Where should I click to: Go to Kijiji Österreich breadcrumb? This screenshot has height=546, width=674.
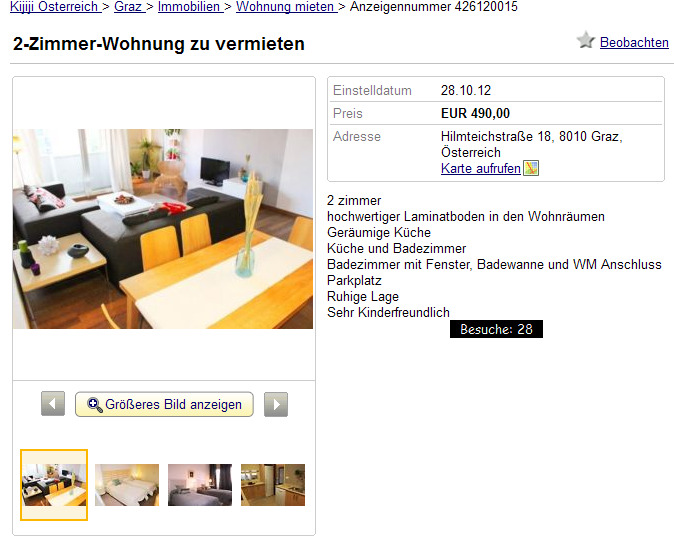54,7
